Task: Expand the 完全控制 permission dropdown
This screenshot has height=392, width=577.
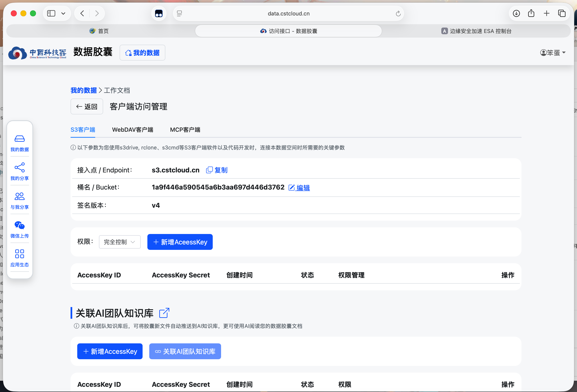Action: 120,242
